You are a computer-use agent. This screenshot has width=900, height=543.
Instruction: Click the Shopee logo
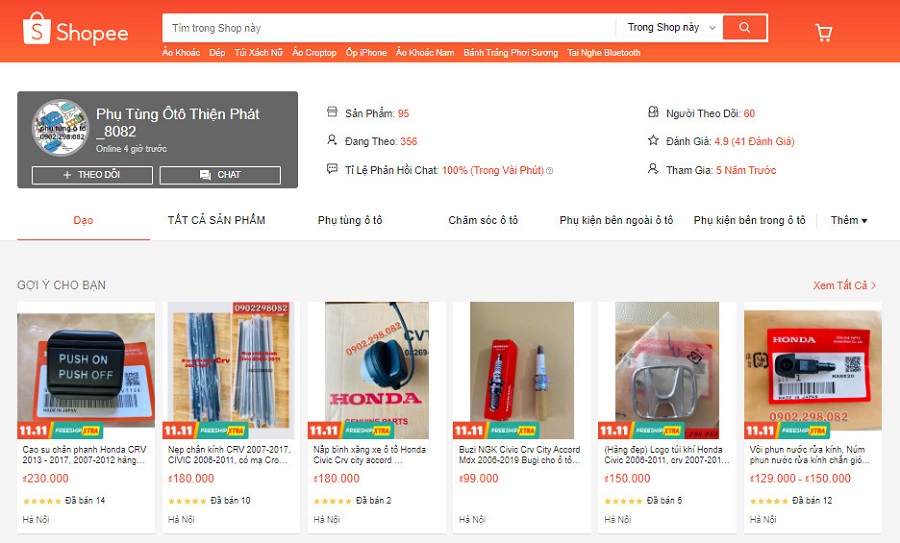coord(75,29)
